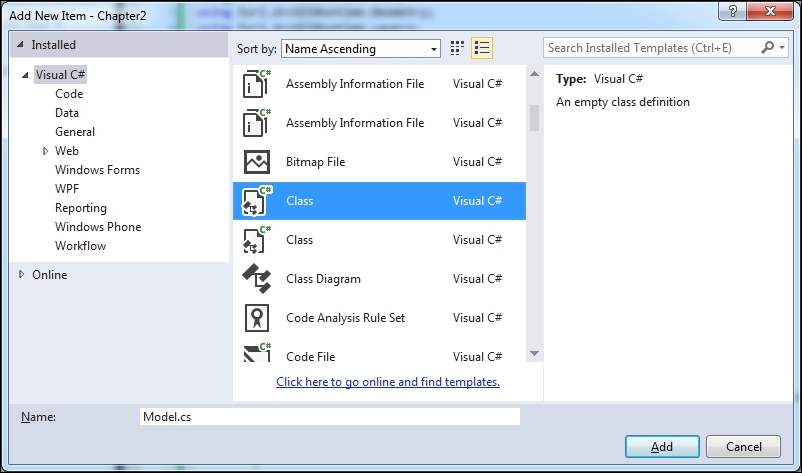The image size is (802, 473).
Task: Select the Workflow category
Action: [80, 246]
